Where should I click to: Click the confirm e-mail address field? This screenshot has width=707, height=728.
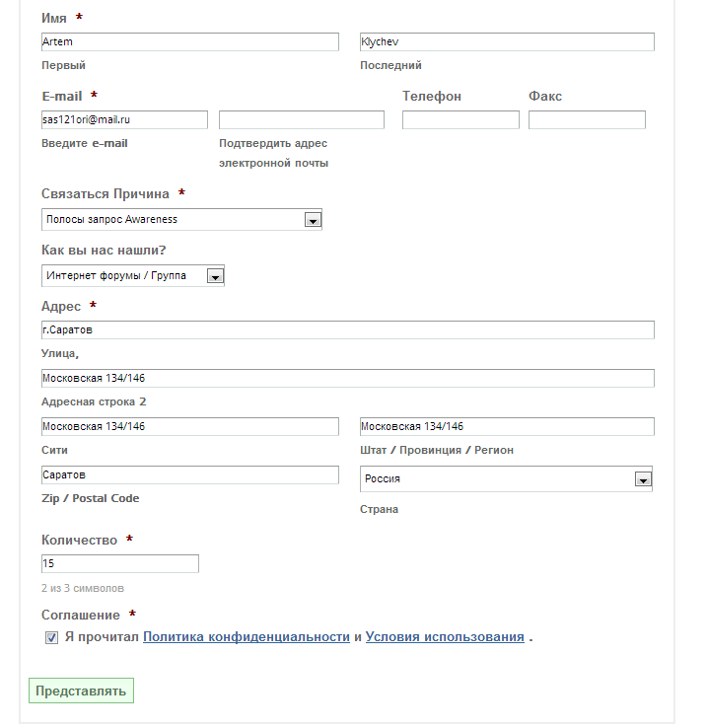pyautogui.click(x=302, y=119)
